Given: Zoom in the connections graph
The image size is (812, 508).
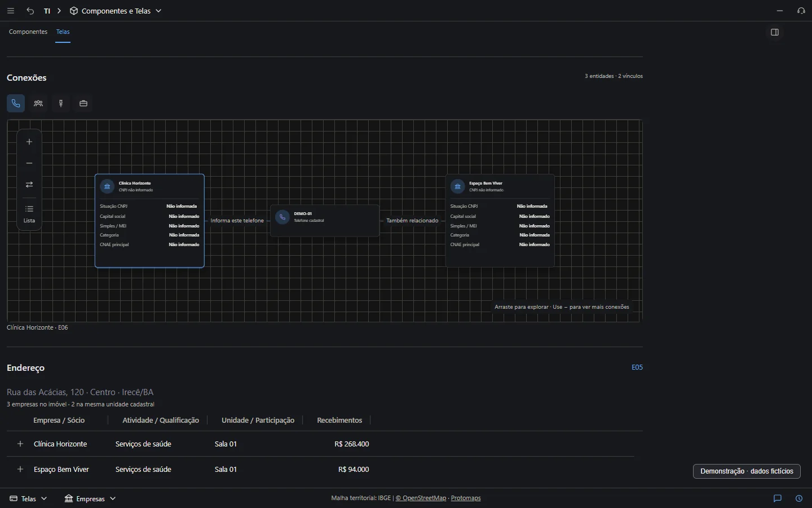Looking at the screenshot, I should click(29, 142).
